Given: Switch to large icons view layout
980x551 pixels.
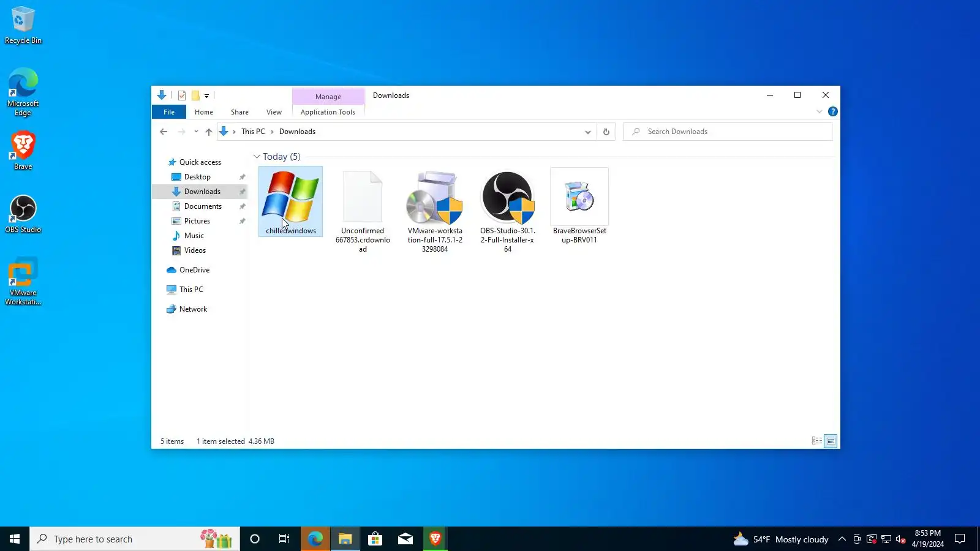Looking at the screenshot, I should click(831, 441).
